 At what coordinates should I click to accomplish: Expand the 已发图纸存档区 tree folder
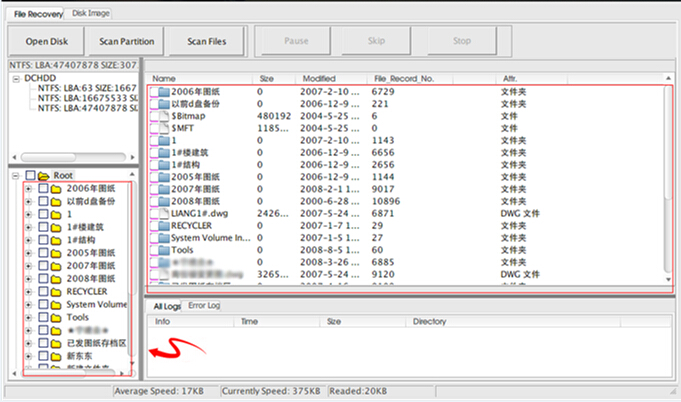(x=28, y=343)
